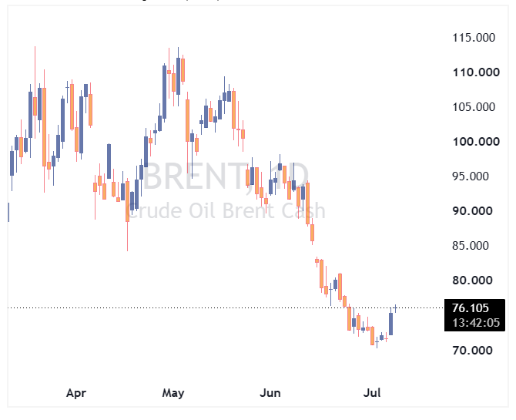
Task: Click the 95.000 price axis label
Action: click(471, 176)
